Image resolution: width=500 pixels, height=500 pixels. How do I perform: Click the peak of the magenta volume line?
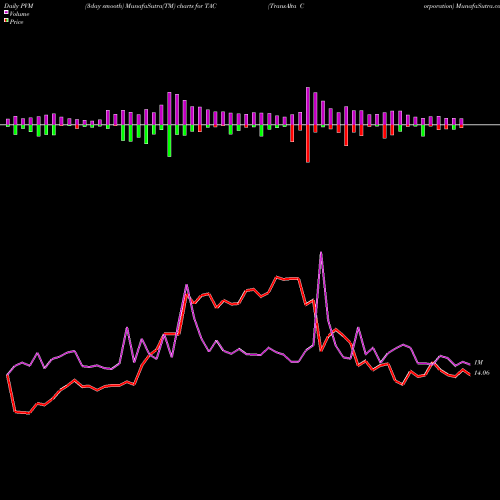click(321, 252)
